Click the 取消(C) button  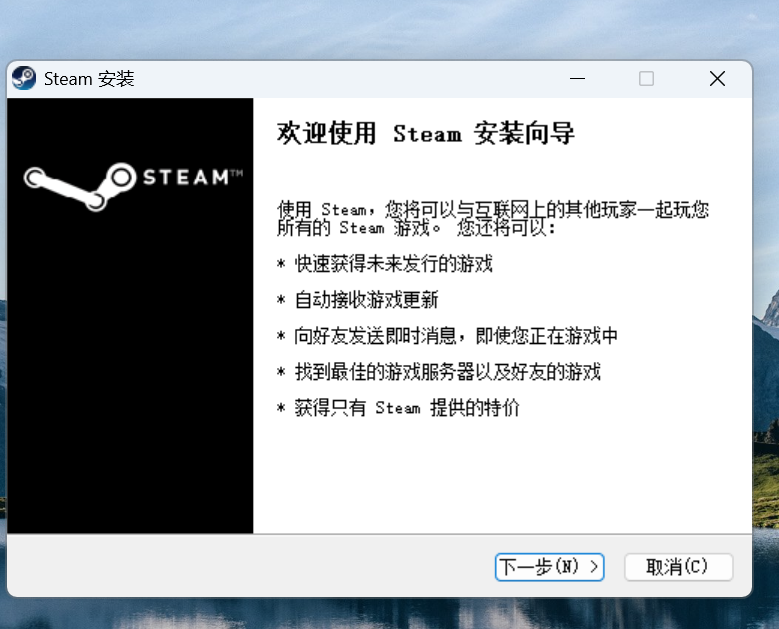[678, 567]
